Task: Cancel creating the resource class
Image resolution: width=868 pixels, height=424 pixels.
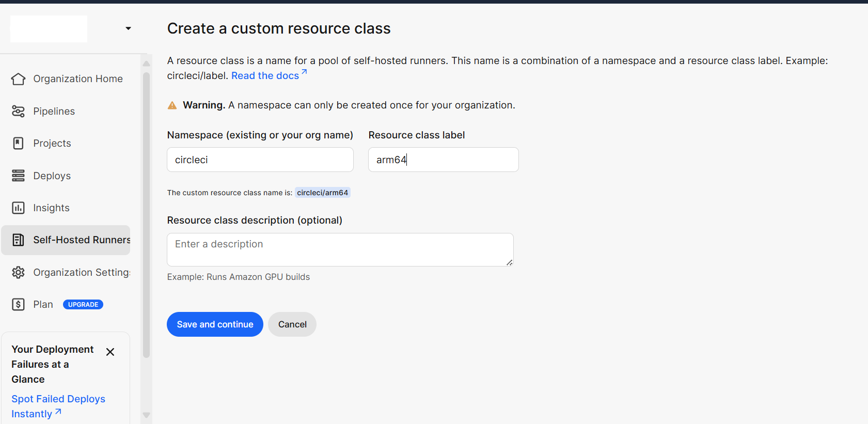Action: tap(292, 324)
